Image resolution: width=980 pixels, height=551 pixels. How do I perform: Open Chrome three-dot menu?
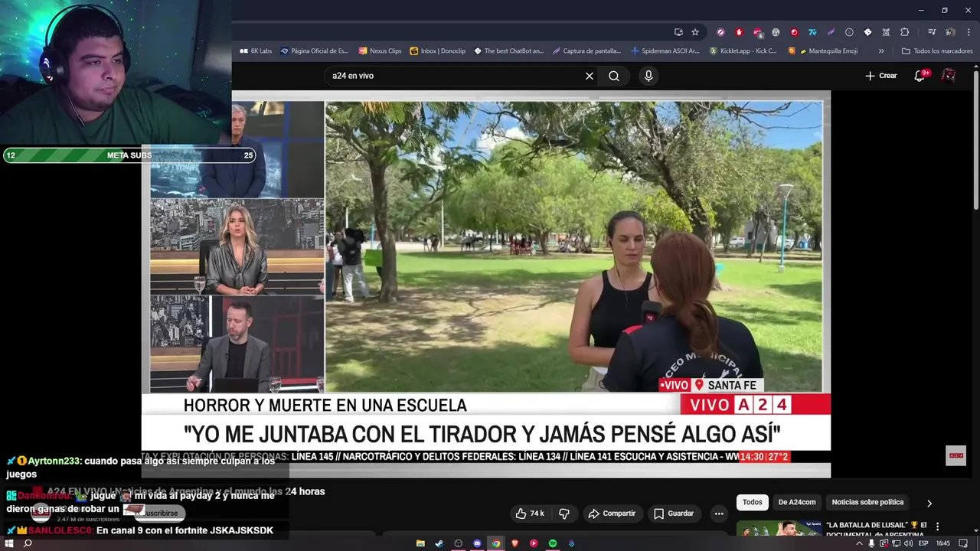point(969,32)
